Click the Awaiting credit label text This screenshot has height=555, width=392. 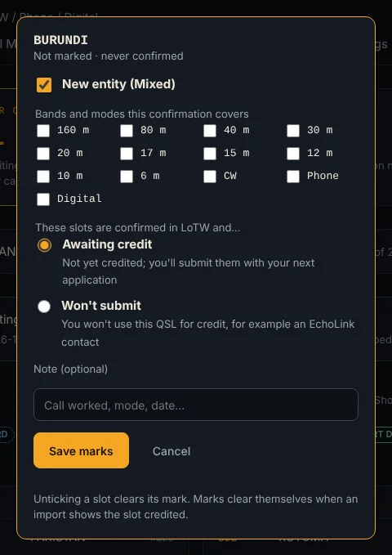pos(107,244)
